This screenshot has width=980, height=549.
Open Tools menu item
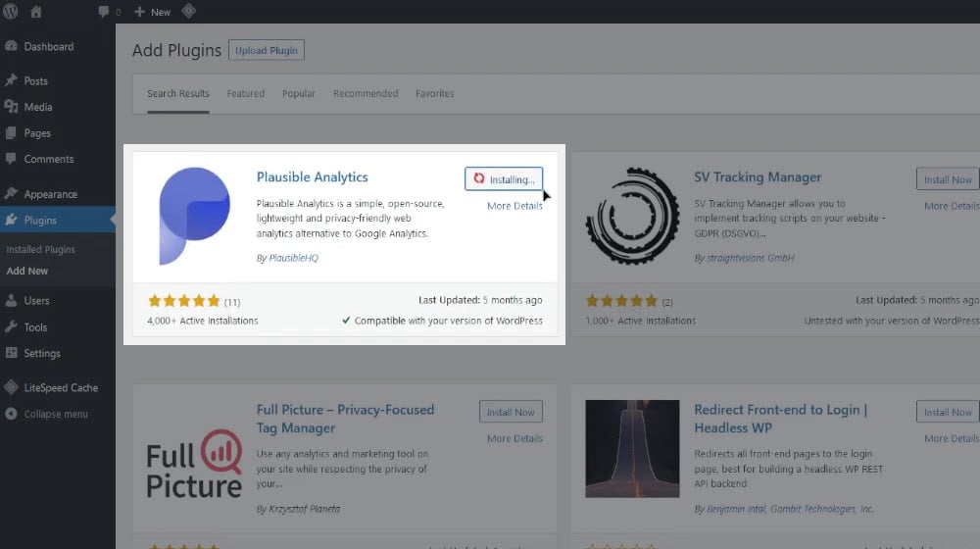pyautogui.click(x=35, y=327)
